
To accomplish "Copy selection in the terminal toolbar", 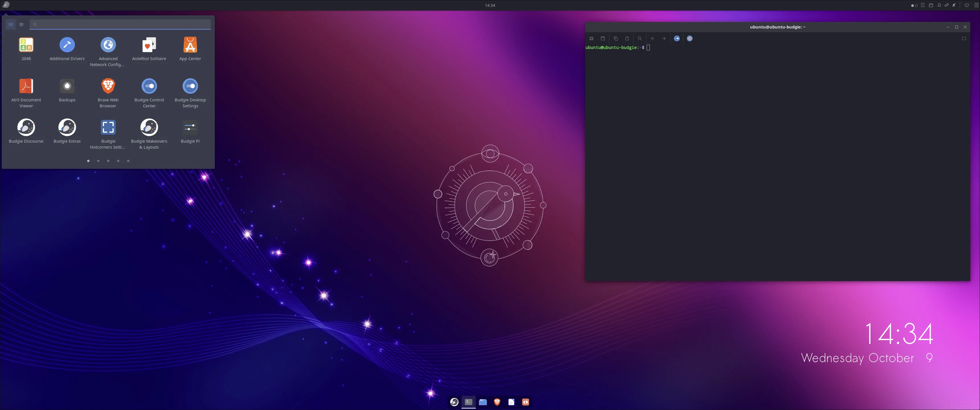I will click(x=616, y=38).
